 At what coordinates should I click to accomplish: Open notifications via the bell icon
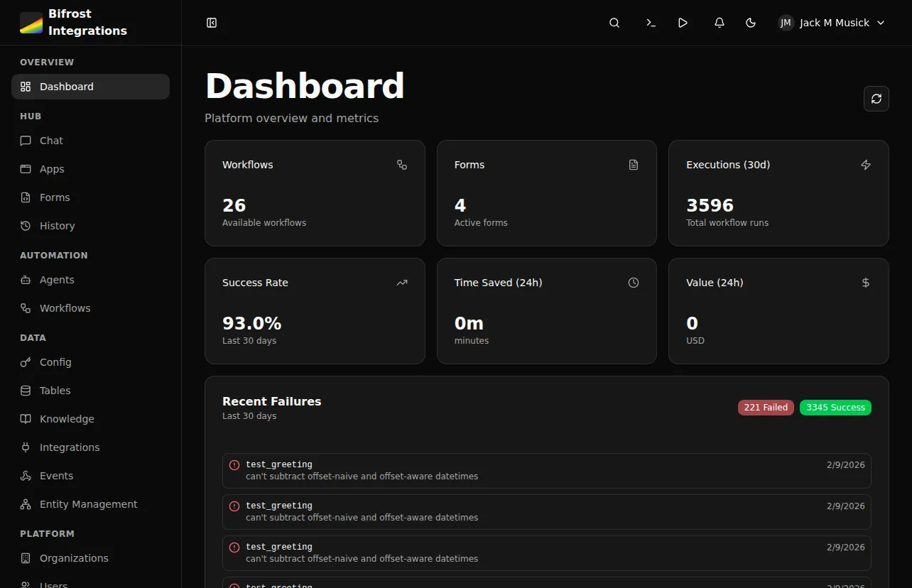coord(719,22)
